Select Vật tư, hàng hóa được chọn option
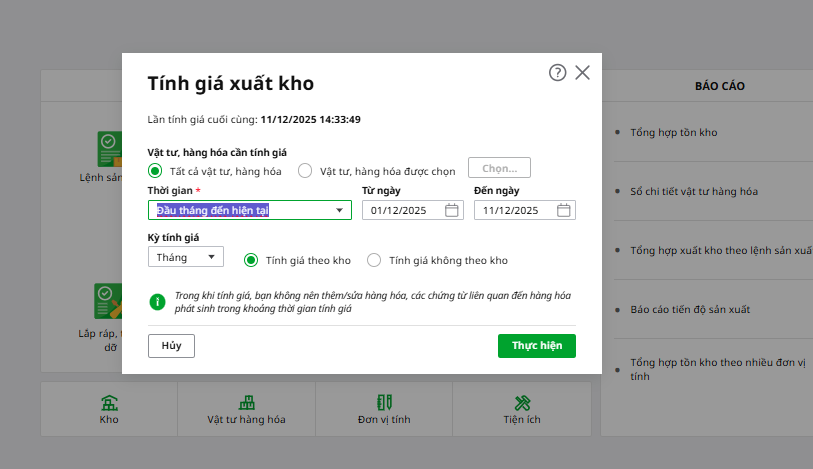This screenshot has width=813, height=469. click(x=305, y=171)
